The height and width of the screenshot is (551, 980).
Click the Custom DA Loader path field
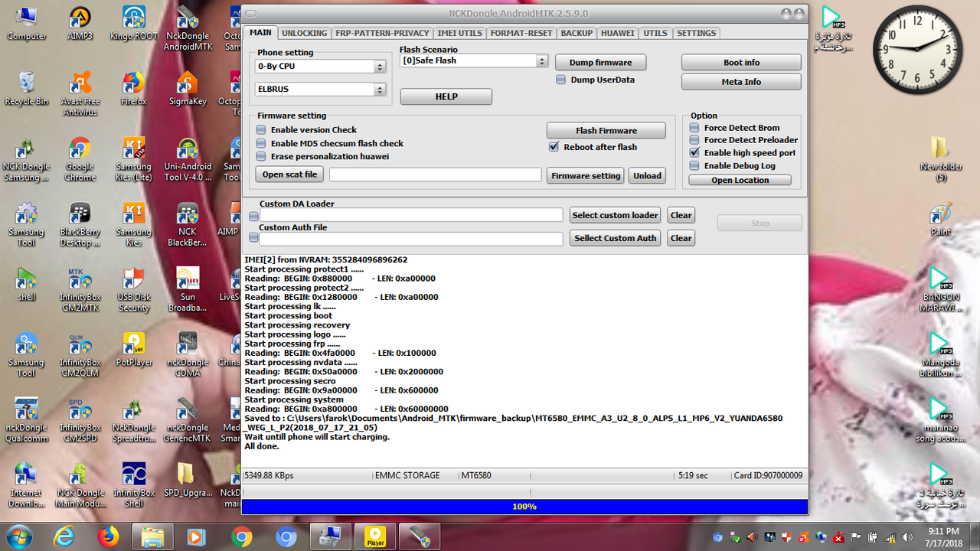coord(411,216)
